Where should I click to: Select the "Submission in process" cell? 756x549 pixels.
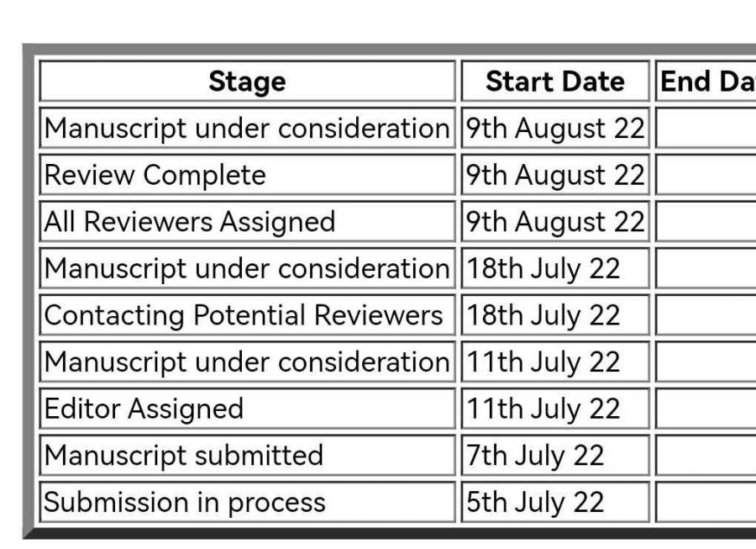point(247,502)
